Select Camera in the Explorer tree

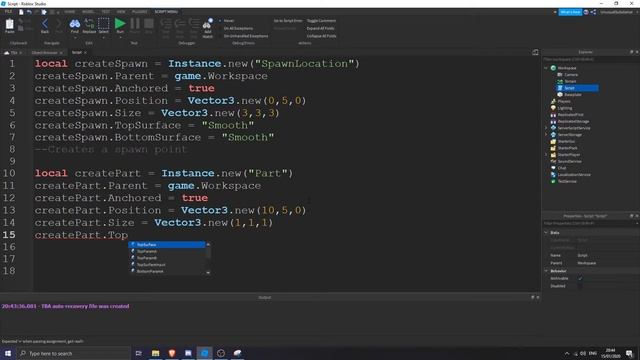(x=571, y=75)
